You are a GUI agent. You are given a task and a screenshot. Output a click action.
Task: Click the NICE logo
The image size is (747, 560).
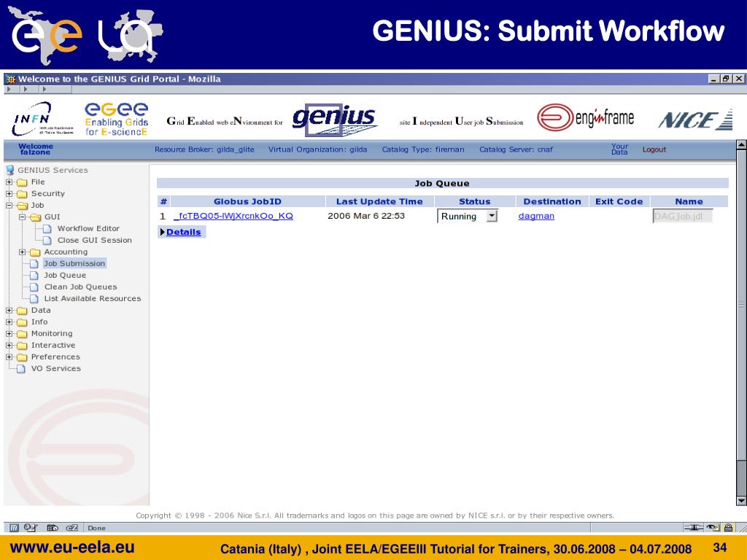695,119
